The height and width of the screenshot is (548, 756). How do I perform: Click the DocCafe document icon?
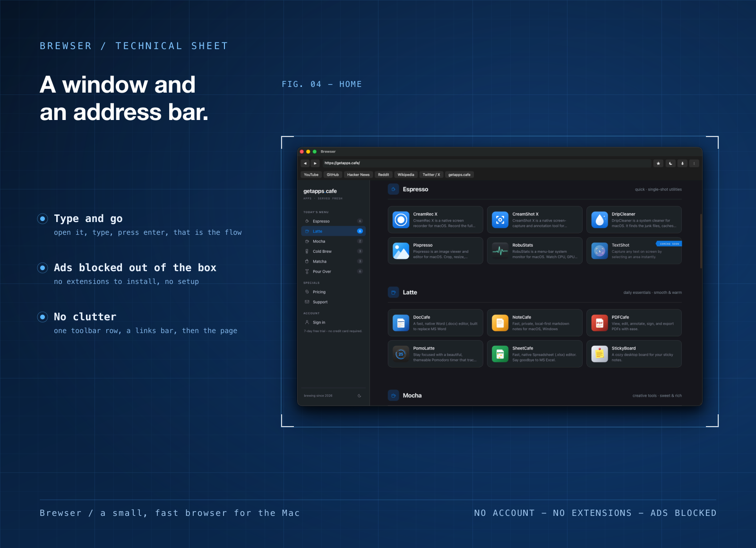coord(401,323)
